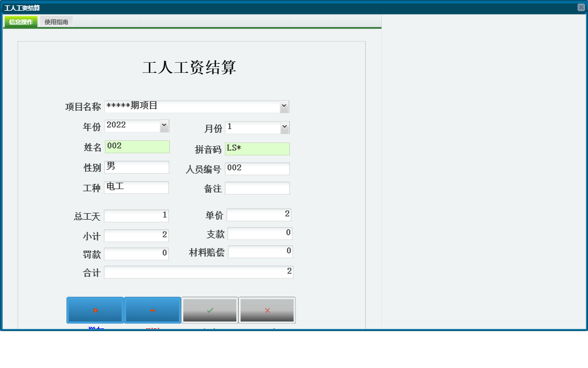Viewport: 588px width, 368px height.
Task: Click the green checkmark confirm icon
Action: click(209, 310)
